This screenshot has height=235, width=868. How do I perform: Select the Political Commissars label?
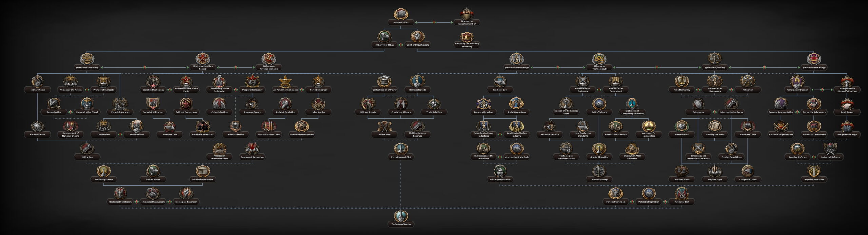click(x=203, y=134)
